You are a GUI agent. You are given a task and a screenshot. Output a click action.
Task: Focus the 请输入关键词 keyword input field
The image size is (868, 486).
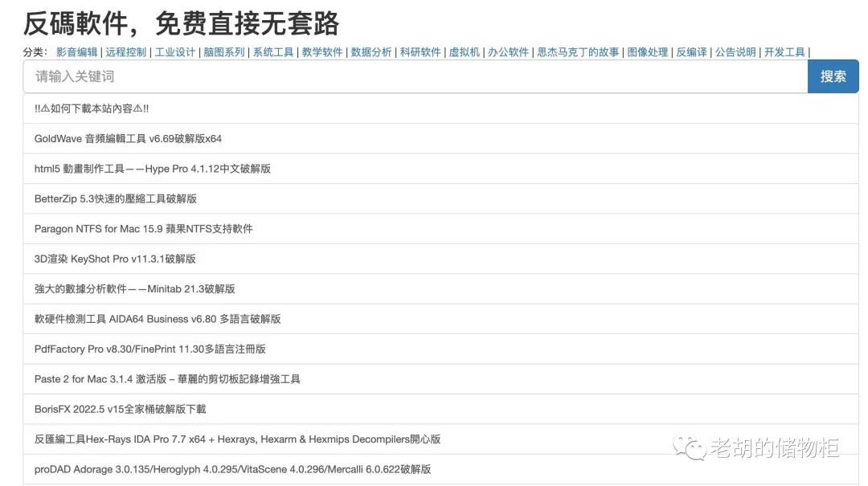click(x=416, y=76)
